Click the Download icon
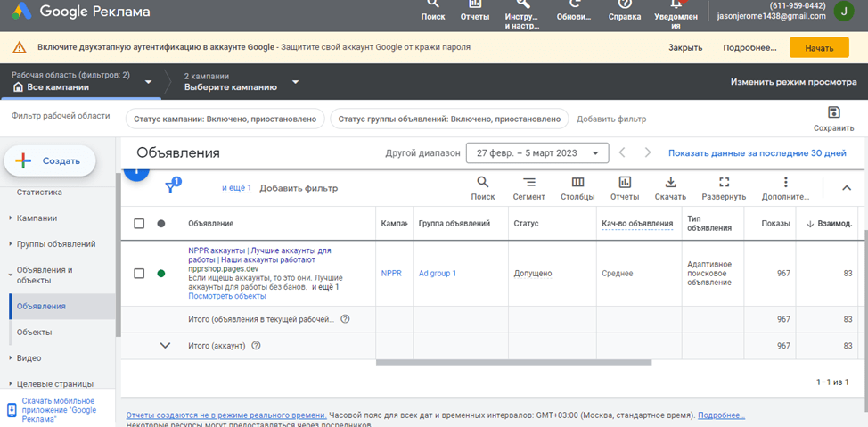Viewport: 868px width, 427px height. pos(670,182)
